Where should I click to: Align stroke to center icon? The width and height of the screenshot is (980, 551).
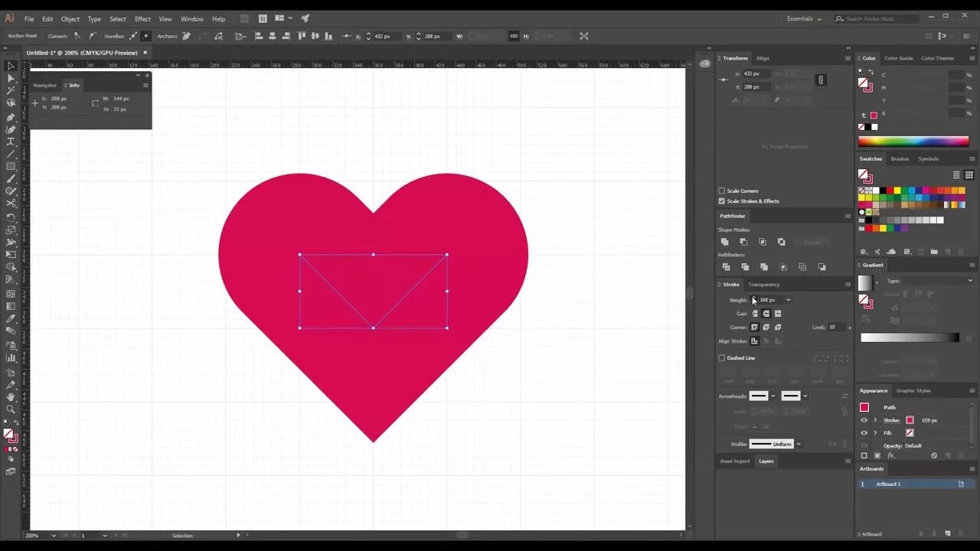pos(755,341)
